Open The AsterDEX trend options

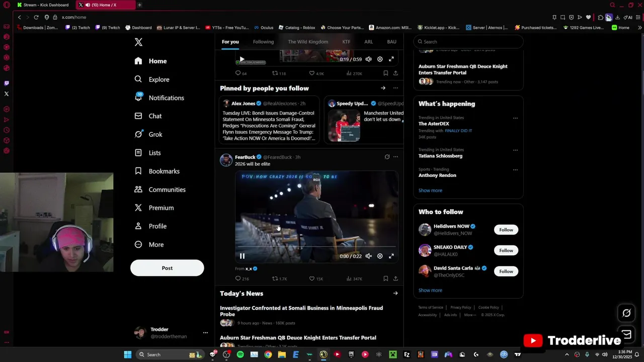(x=515, y=118)
